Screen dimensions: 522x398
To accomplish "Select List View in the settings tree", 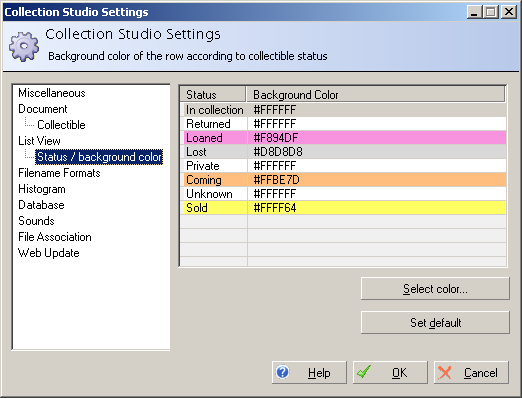I will tap(39, 141).
